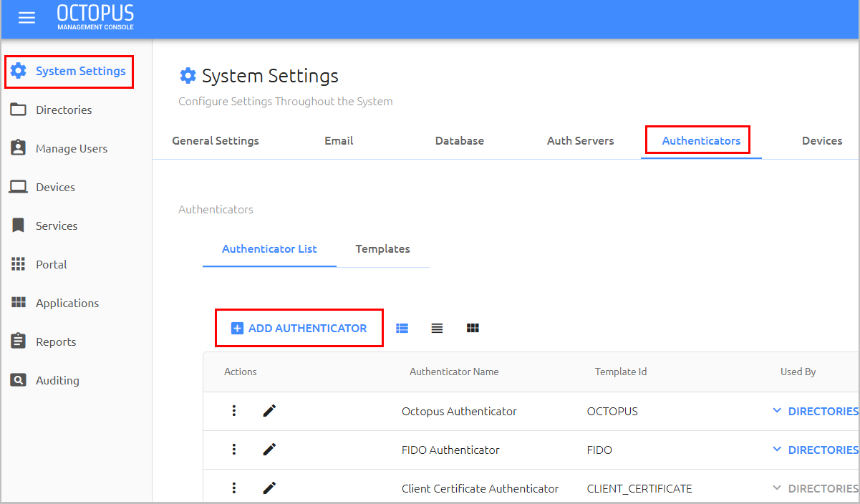
Task: Edit the Client Certificate Authenticator row
Action: (269, 488)
